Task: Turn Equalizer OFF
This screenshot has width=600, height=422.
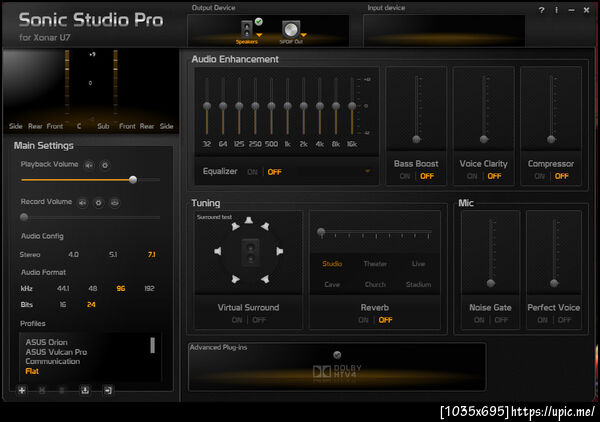Action: click(x=274, y=172)
